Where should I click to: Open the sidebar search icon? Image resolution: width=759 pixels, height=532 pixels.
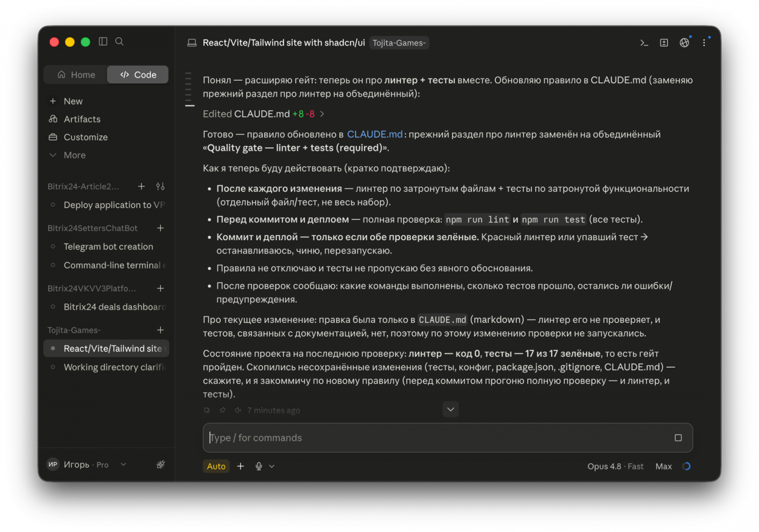click(x=119, y=41)
